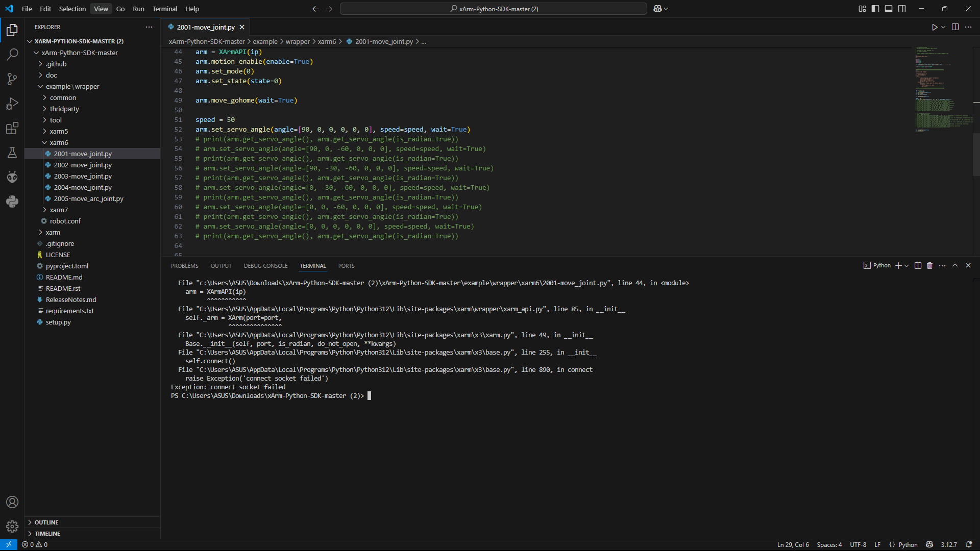This screenshot has height=551, width=980.
Task: Open the Accounts menu icon
Action: (12, 502)
